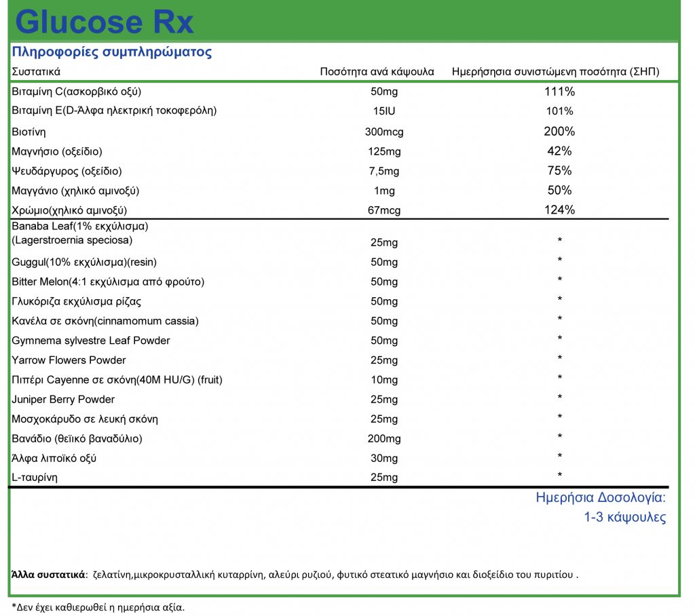Image resolution: width=695 pixels, height=616 pixels.
Task: Select the Πιπέρι Cayenne σε σκόνη ingredient
Action: (117, 380)
